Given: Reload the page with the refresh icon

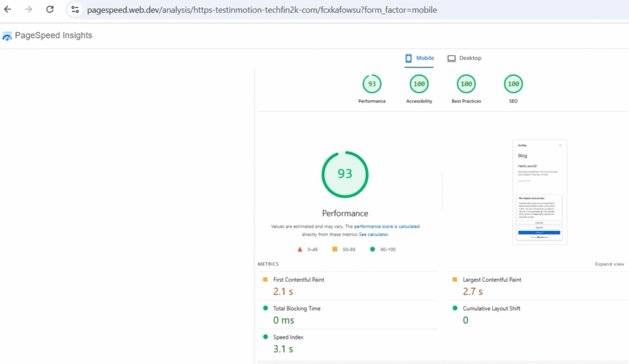Looking at the screenshot, I should tap(50, 9).
